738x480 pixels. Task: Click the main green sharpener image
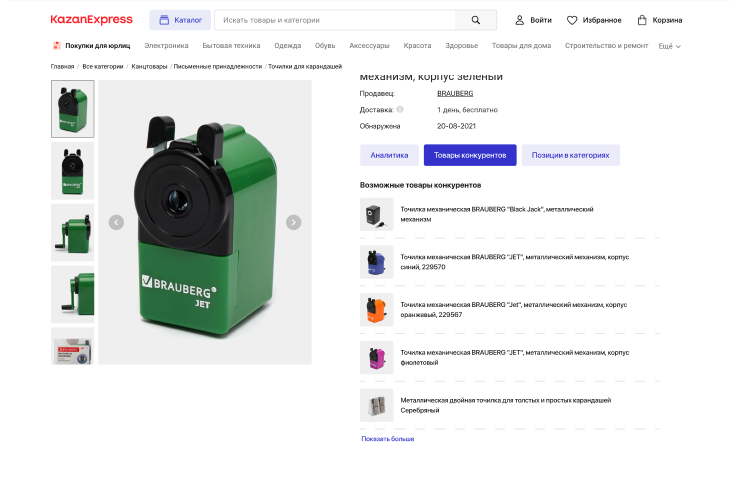tap(205, 222)
